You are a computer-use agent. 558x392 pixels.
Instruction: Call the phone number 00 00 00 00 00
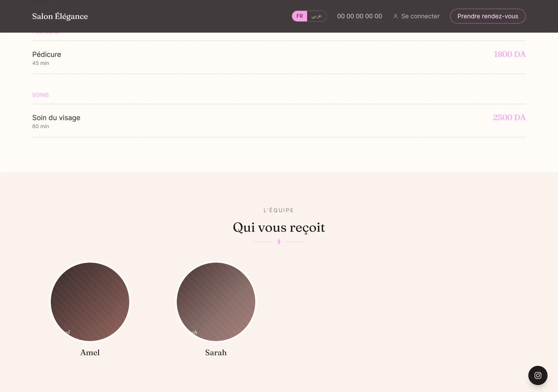(360, 16)
